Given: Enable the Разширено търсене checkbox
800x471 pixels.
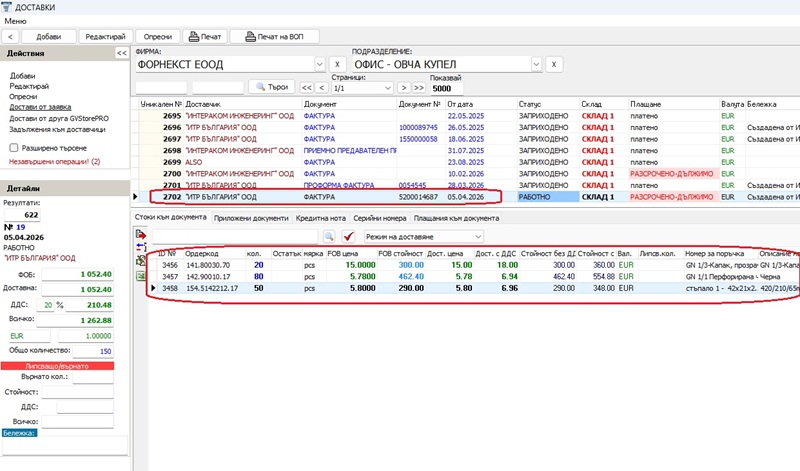Looking at the screenshot, I should 14,147.
